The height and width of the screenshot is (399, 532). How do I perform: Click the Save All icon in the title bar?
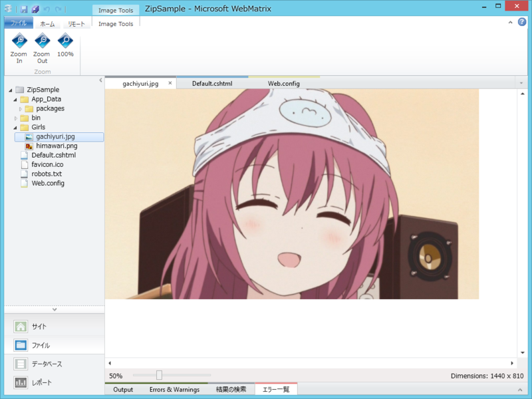tap(35, 9)
